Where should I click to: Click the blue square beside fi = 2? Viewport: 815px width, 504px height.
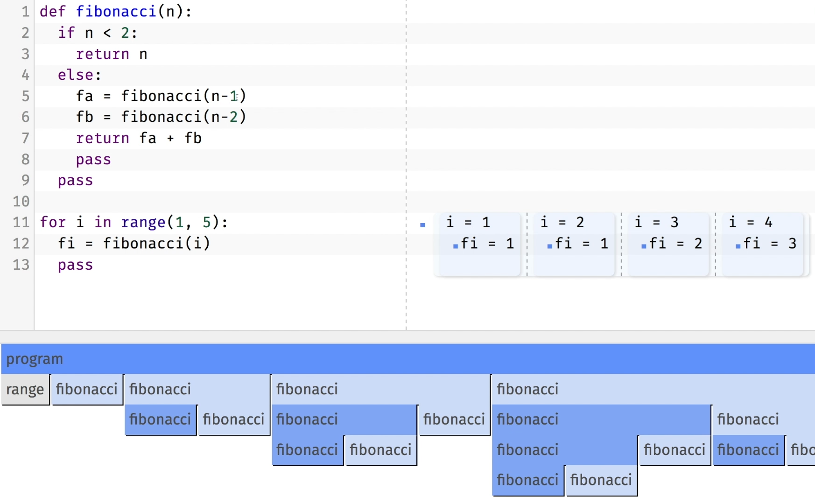[644, 246]
